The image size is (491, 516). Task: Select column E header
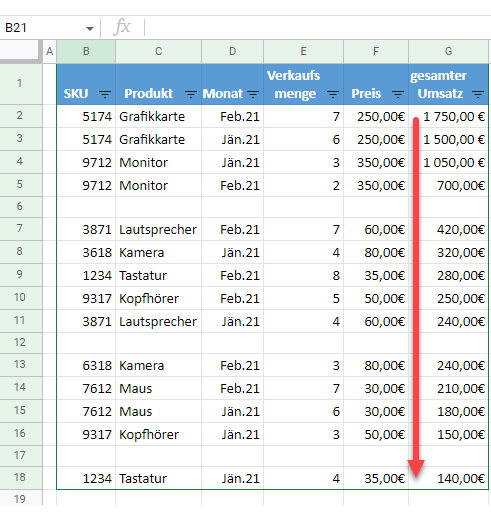coord(303,51)
